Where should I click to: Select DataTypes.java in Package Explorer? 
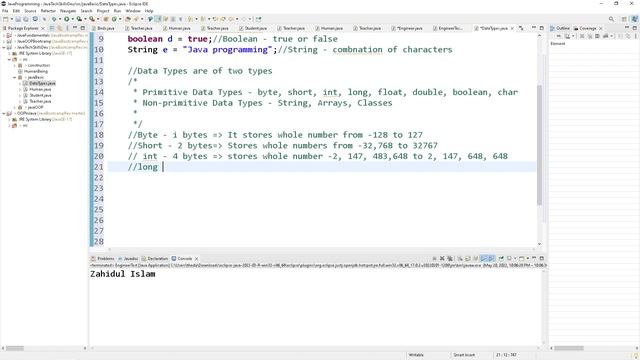click(x=39, y=83)
